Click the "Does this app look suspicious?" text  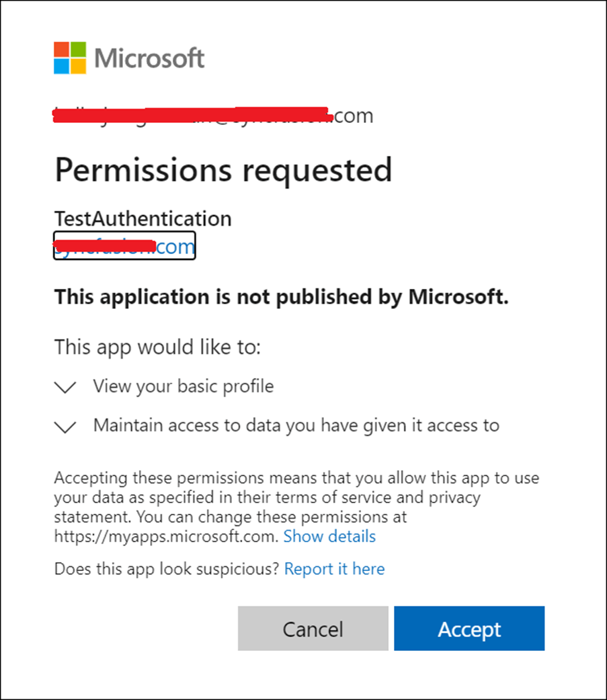point(167,569)
